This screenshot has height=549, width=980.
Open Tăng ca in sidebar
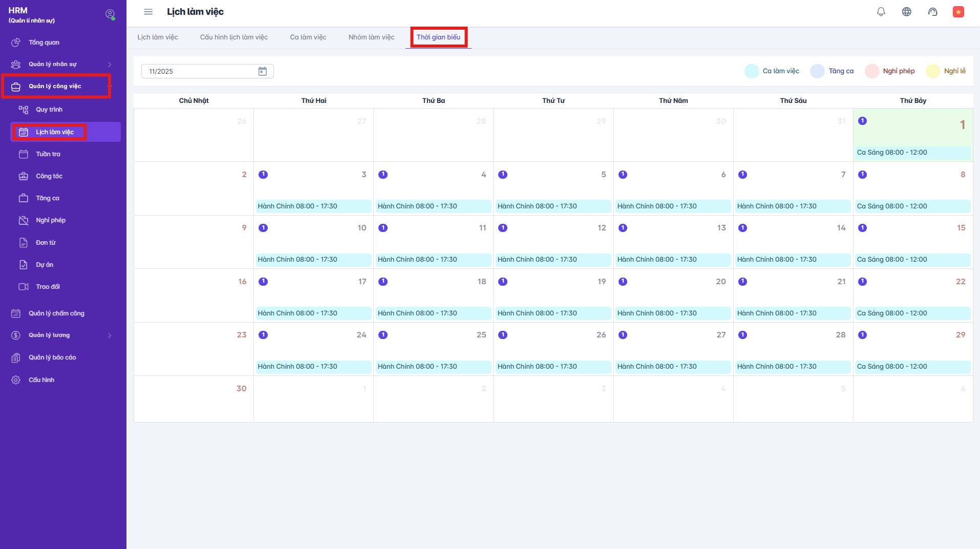[x=47, y=198]
